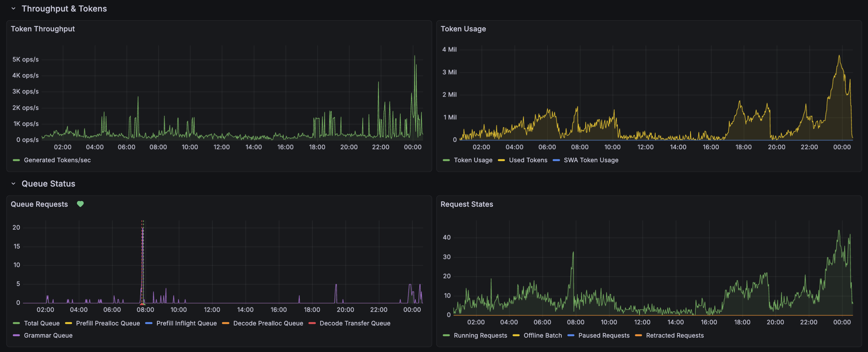Open the Request States panel title menu
Viewport: 868px width, 352px height.
click(467, 204)
